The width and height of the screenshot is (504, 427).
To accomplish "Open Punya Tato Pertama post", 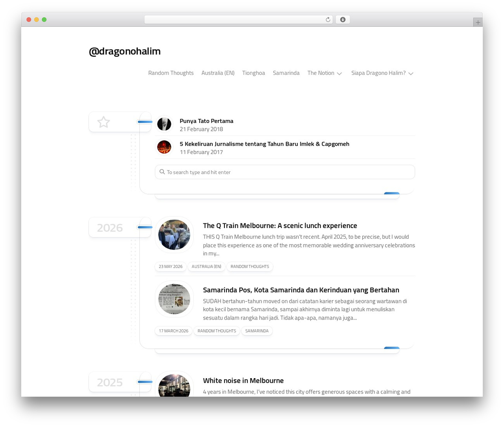I will click(x=206, y=121).
